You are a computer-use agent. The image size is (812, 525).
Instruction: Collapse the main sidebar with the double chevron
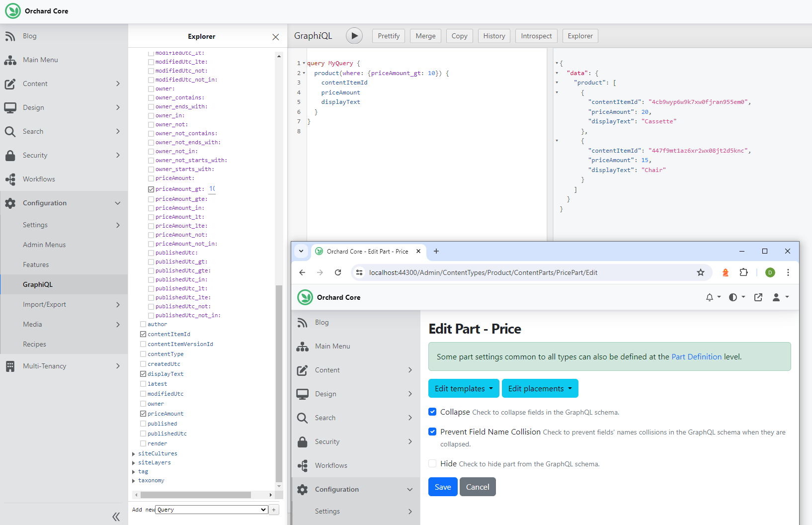click(x=116, y=517)
